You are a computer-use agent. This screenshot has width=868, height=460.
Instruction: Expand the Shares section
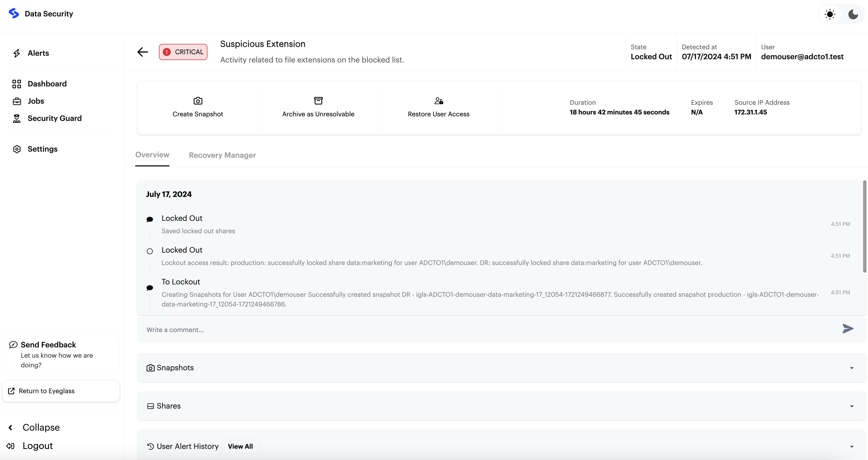tap(852, 406)
